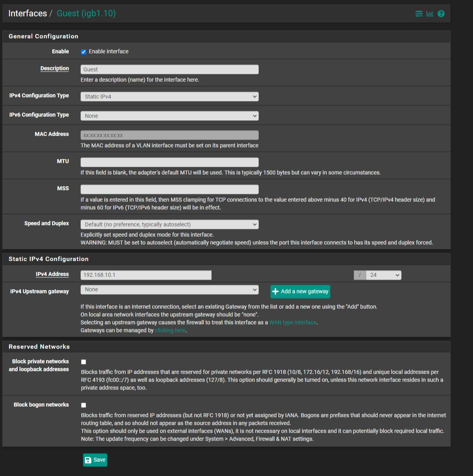
Task: Click the related settings sliders icon
Action: 419,14
